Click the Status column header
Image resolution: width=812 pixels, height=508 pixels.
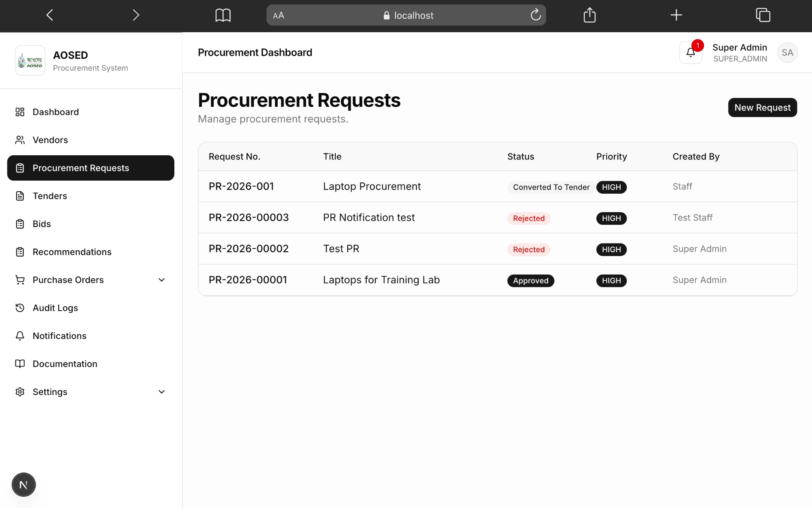coord(521,157)
